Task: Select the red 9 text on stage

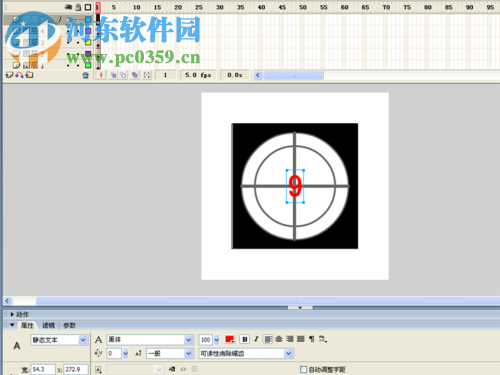Action: pyautogui.click(x=295, y=186)
